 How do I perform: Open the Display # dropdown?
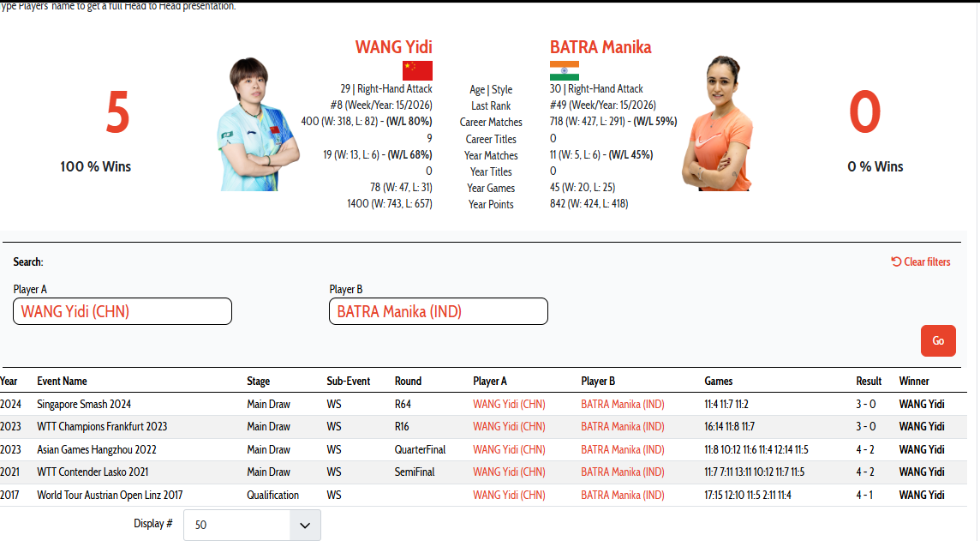(252, 525)
